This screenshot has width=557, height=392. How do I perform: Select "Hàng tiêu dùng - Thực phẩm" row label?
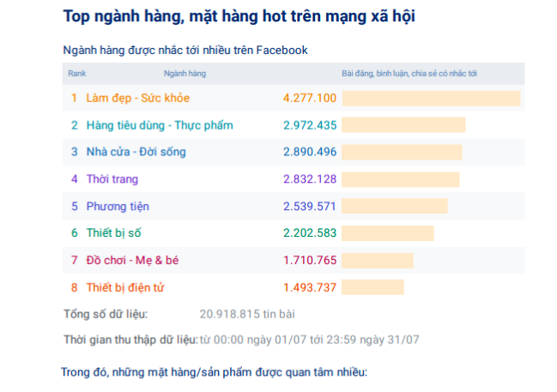click(159, 125)
